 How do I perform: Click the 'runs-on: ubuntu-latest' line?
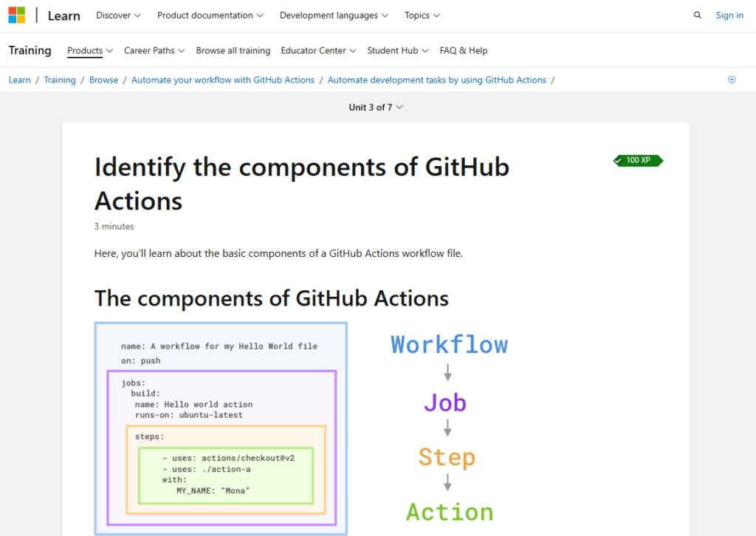(x=189, y=415)
